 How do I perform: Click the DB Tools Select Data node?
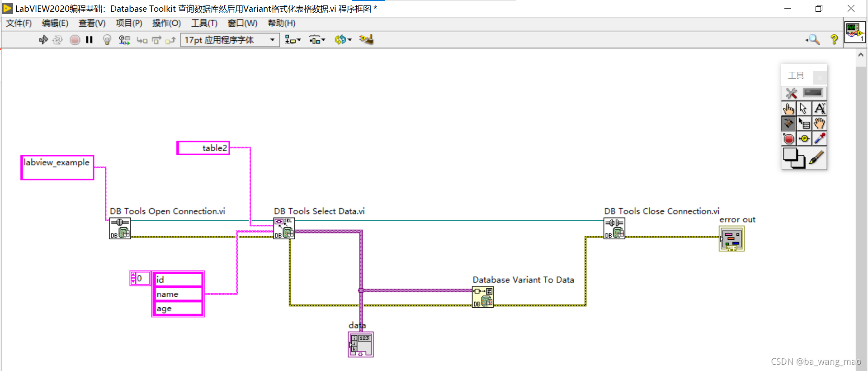284,228
